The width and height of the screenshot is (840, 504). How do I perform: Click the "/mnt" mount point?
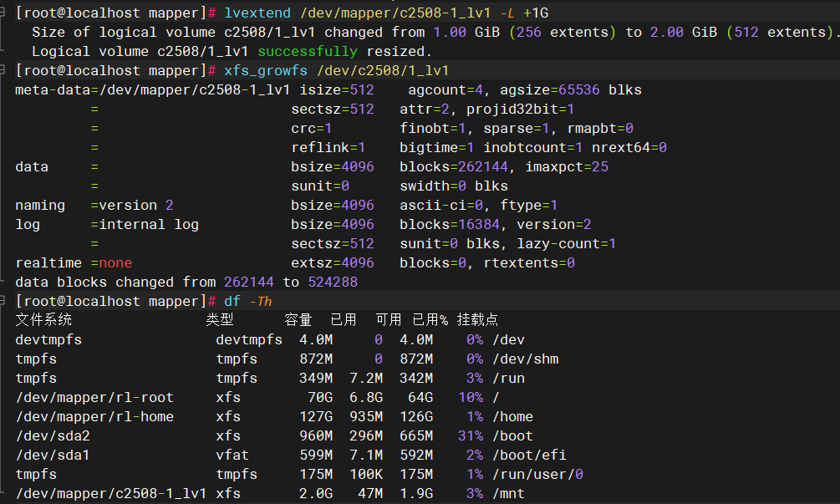[x=508, y=494]
